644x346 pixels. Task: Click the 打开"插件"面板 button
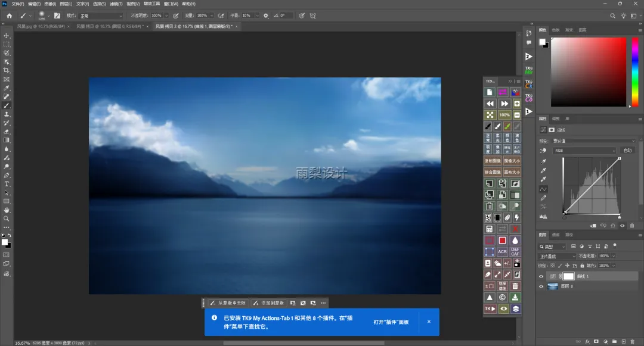tap(391, 322)
